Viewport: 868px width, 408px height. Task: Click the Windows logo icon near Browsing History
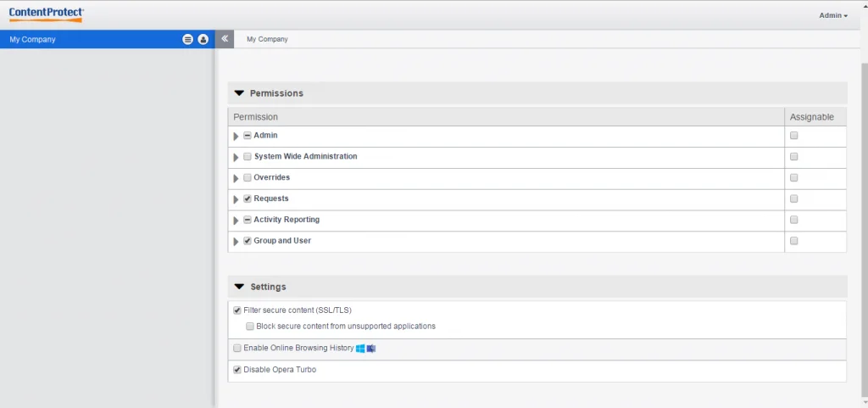[361, 348]
